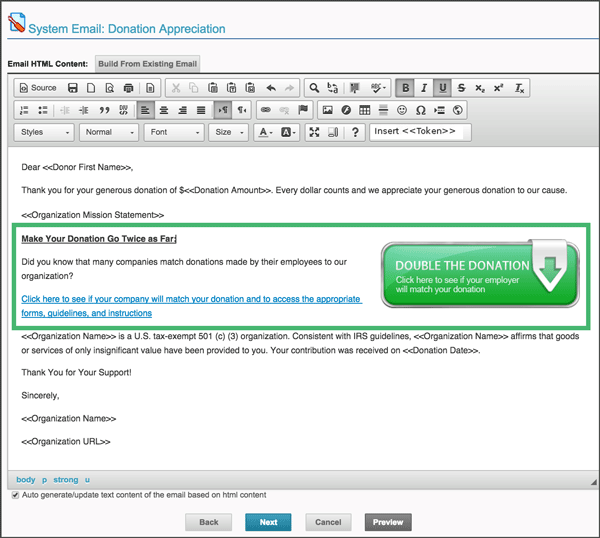600x538 pixels.
Task: Toggle Superscript formatting
Action: [x=498, y=88]
